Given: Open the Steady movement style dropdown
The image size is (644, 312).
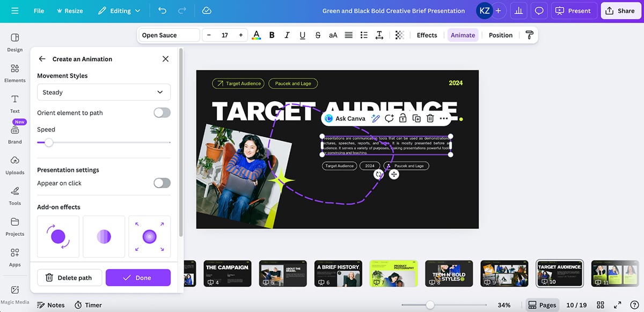Looking at the screenshot, I should pos(104,92).
